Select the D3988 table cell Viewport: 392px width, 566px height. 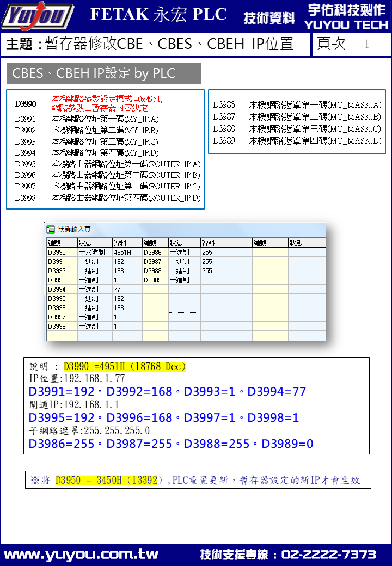point(155,270)
